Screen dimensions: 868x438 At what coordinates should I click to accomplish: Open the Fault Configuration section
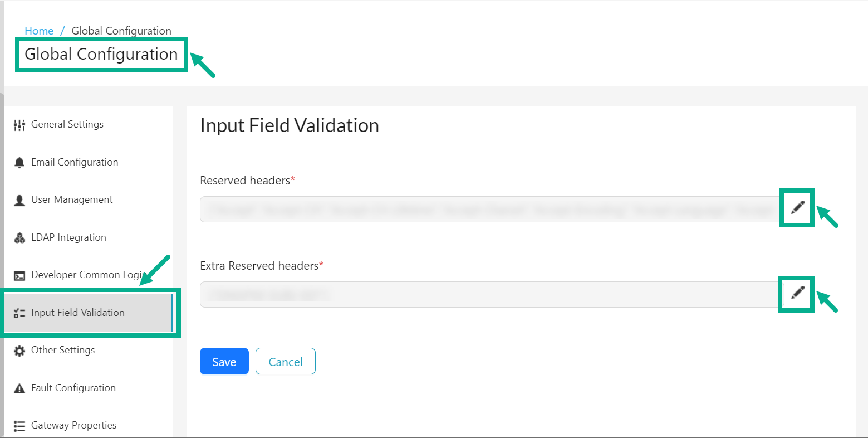click(x=73, y=387)
